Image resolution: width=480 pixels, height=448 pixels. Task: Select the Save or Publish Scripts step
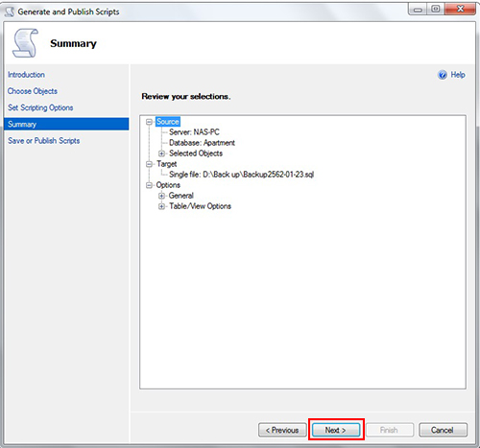click(x=44, y=141)
